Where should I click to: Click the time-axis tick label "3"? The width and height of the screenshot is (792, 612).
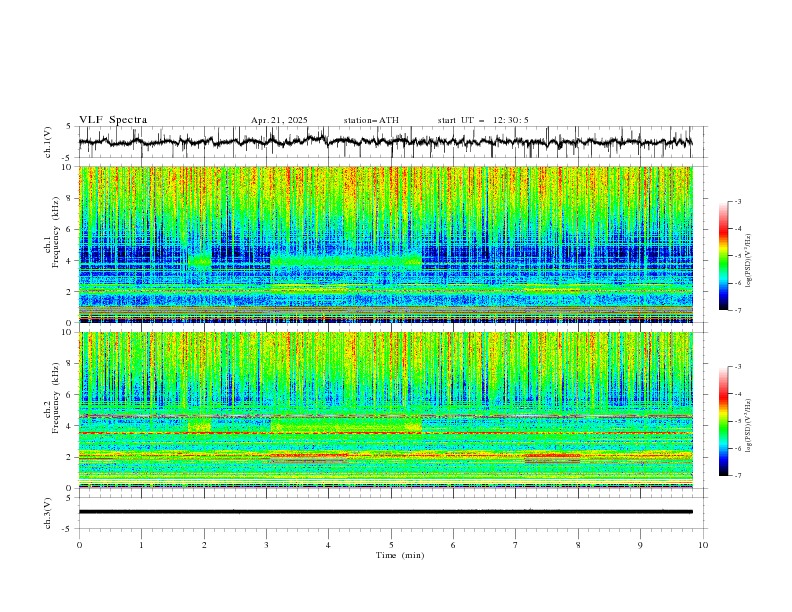tap(266, 545)
